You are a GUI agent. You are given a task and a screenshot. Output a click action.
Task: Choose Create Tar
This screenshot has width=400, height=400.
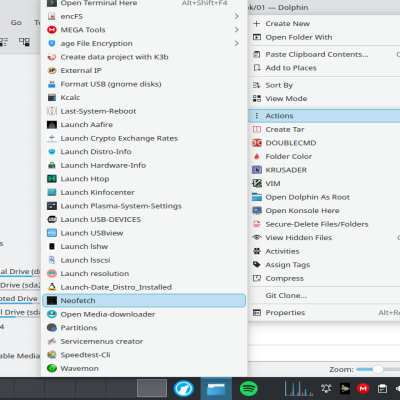[x=324, y=129]
